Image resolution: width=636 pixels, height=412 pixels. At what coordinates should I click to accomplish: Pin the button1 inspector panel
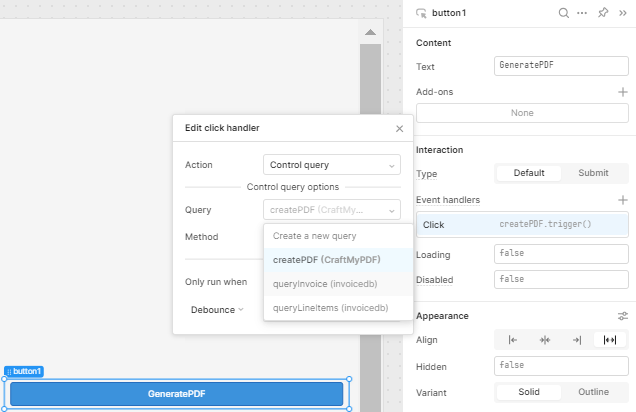pos(603,13)
